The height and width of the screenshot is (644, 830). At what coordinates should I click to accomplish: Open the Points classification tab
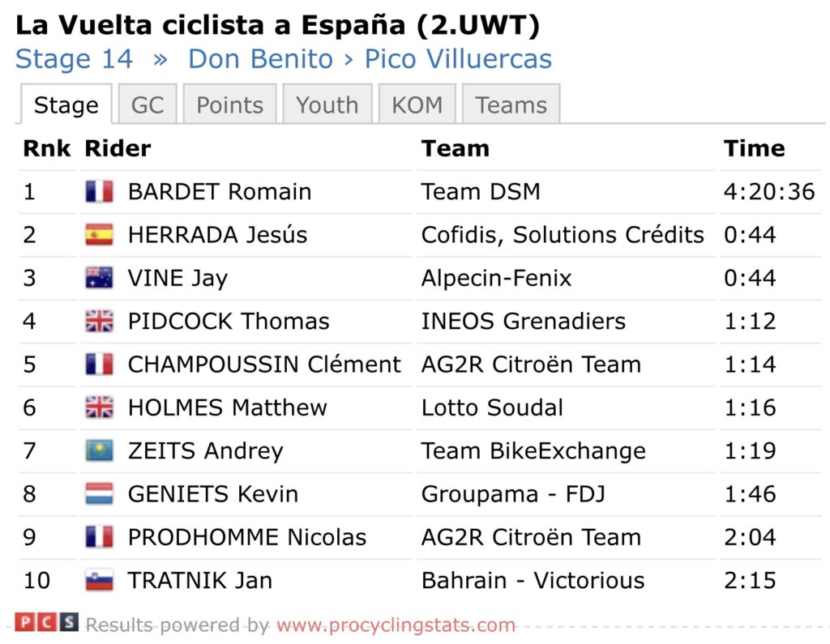pos(230,105)
